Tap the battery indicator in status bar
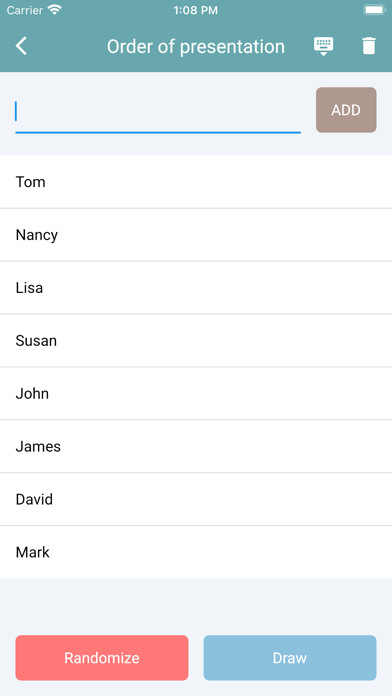The height and width of the screenshot is (696, 392). click(x=374, y=10)
